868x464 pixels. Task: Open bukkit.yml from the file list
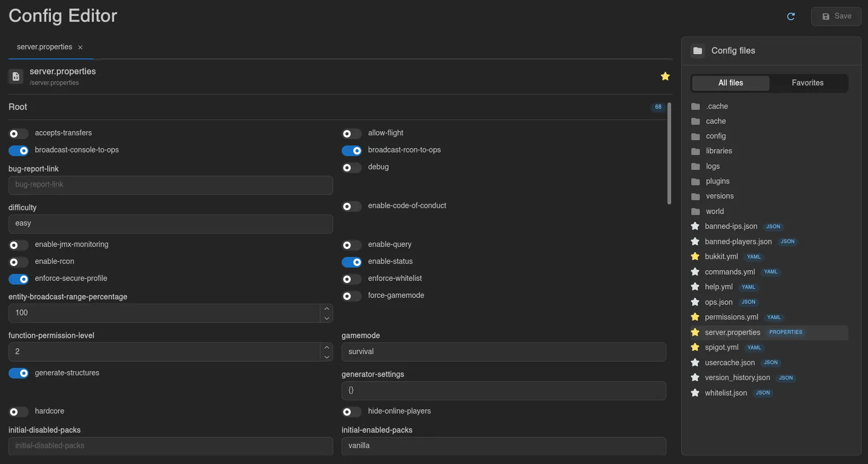[722, 256]
